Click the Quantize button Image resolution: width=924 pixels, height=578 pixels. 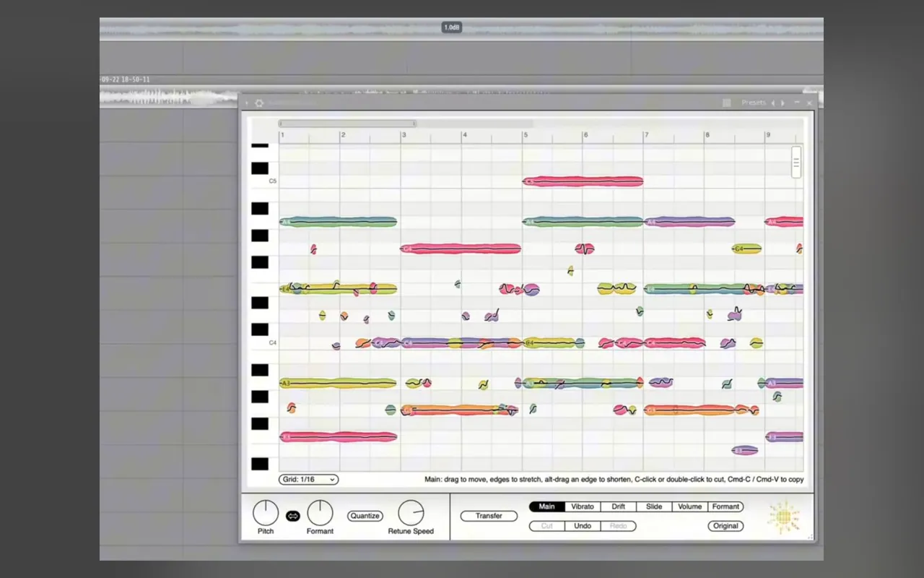(x=365, y=516)
